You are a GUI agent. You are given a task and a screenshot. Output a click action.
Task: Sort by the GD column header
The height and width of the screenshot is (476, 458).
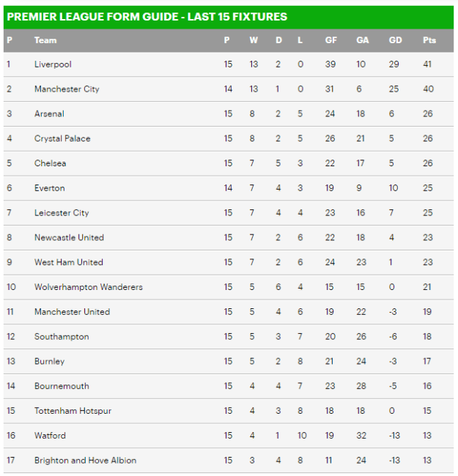pos(395,40)
